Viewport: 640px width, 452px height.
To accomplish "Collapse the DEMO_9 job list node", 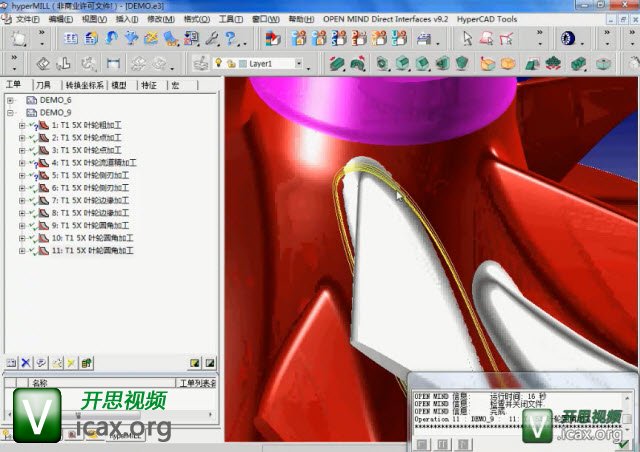I will (x=10, y=113).
